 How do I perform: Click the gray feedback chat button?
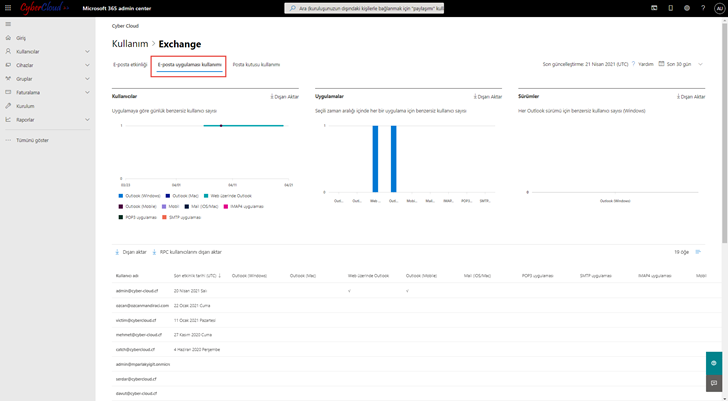pyautogui.click(x=714, y=383)
